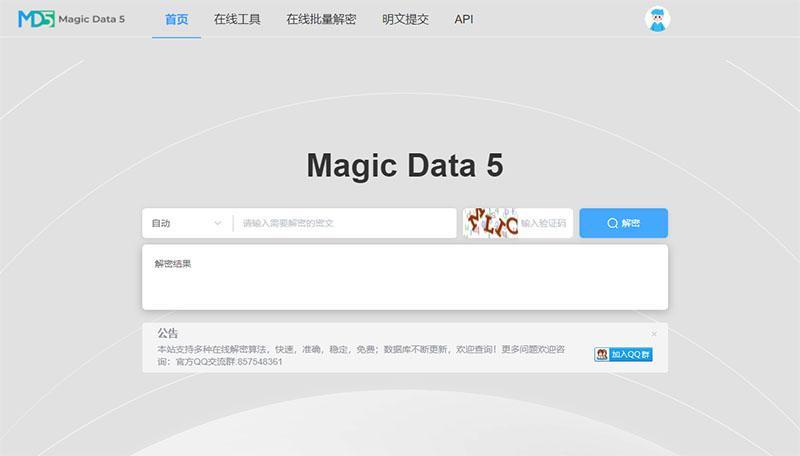The image size is (800, 456).
Task: Switch to the API tab
Action: pyautogui.click(x=463, y=19)
